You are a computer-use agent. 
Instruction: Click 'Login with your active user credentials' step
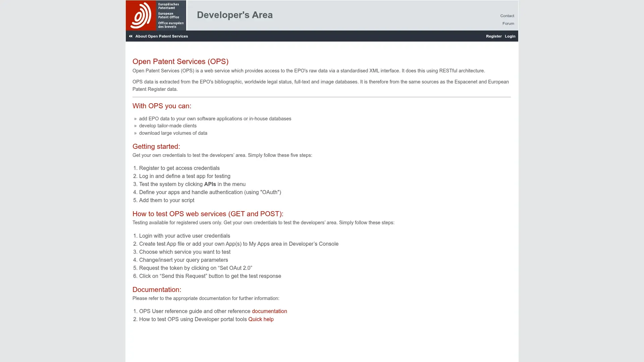tap(184, 236)
